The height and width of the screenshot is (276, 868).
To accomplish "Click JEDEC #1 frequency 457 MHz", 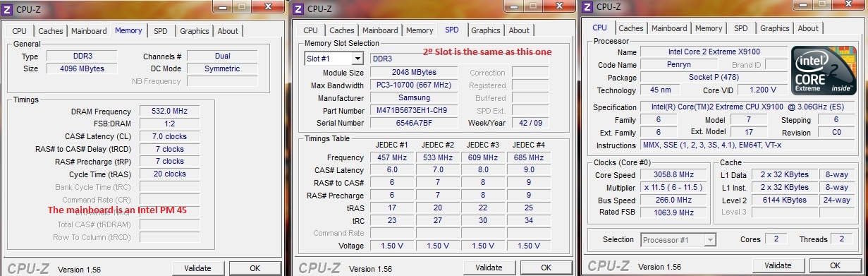I will point(393,157).
